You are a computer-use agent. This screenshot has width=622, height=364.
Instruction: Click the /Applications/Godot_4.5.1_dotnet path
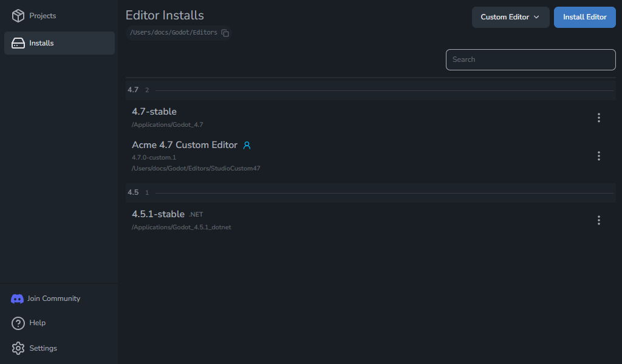(181, 227)
